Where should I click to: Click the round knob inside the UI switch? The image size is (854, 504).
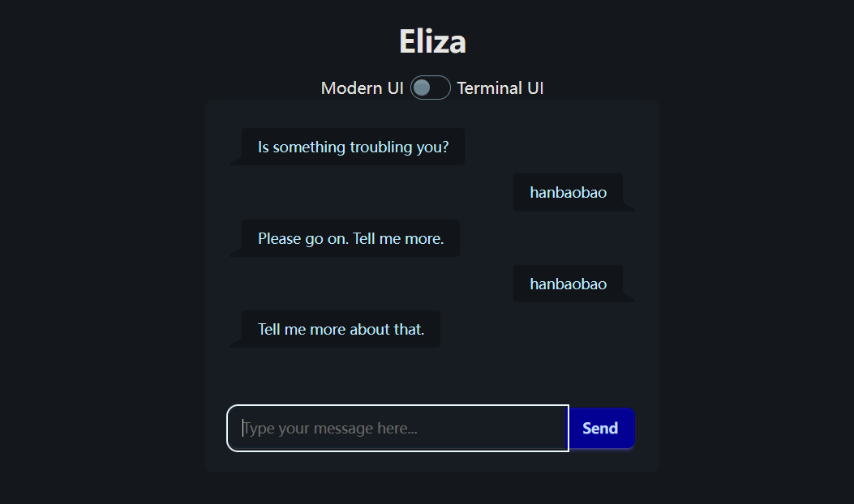[422, 88]
